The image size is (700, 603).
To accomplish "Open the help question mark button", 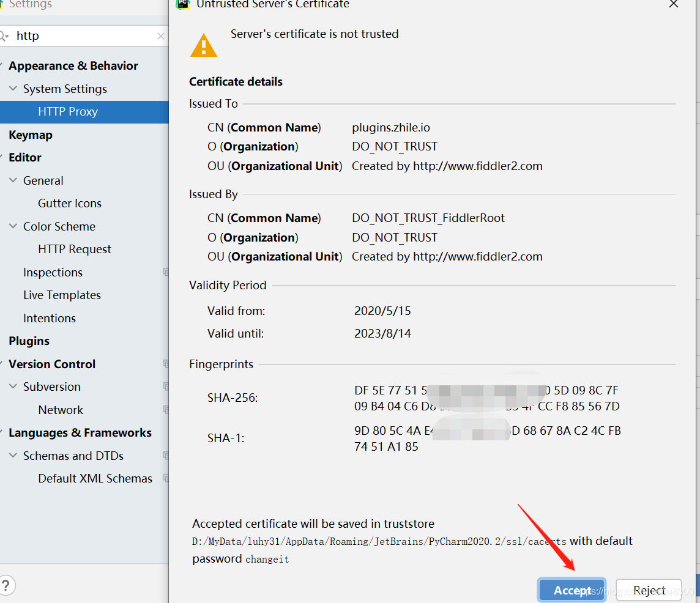I will click(6, 585).
